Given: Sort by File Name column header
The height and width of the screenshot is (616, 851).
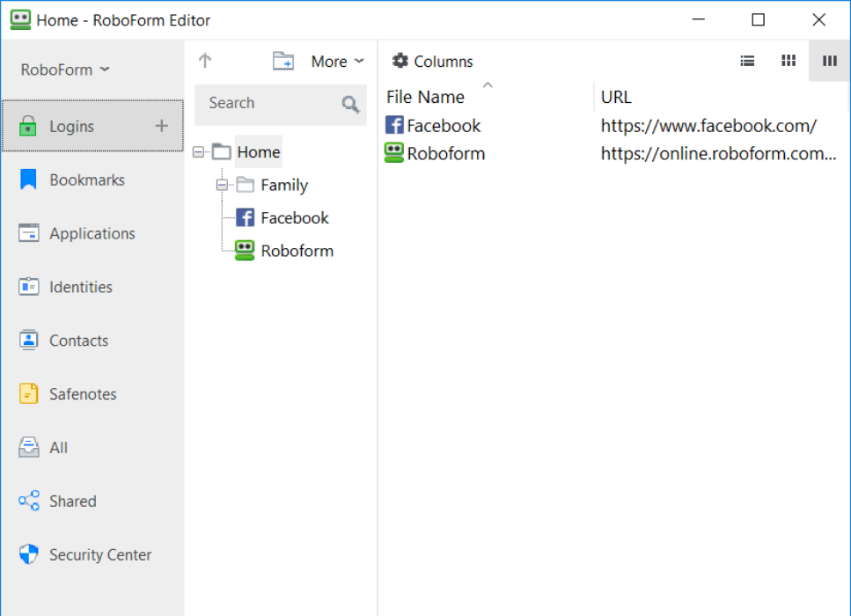Looking at the screenshot, I should tap(425, 97).
